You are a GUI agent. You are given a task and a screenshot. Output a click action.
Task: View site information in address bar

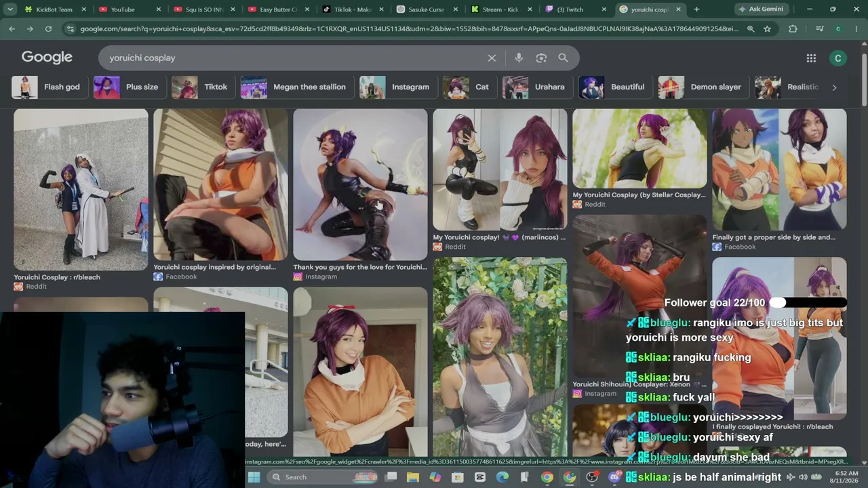tap(70, 29)
